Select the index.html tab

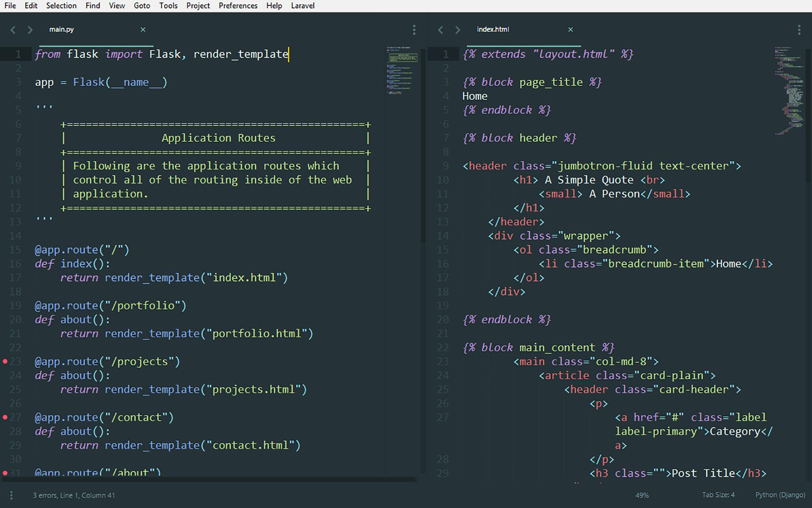493,29
